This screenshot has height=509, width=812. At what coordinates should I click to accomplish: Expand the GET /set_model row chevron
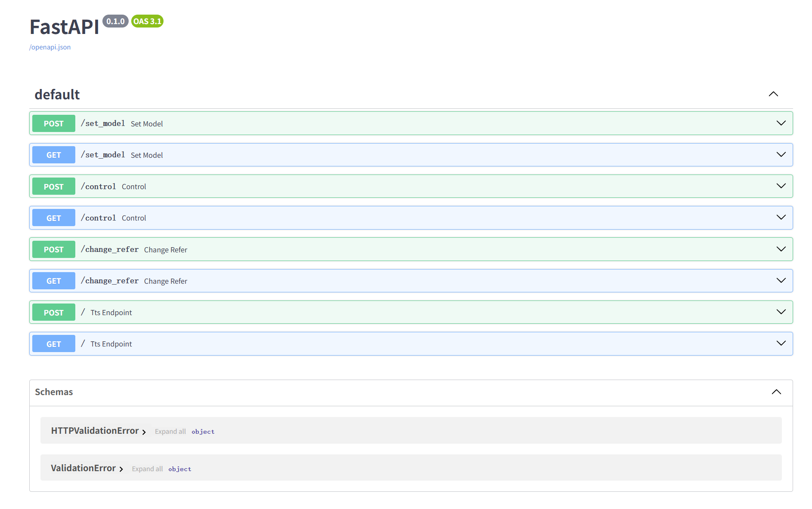coord(781,154)
